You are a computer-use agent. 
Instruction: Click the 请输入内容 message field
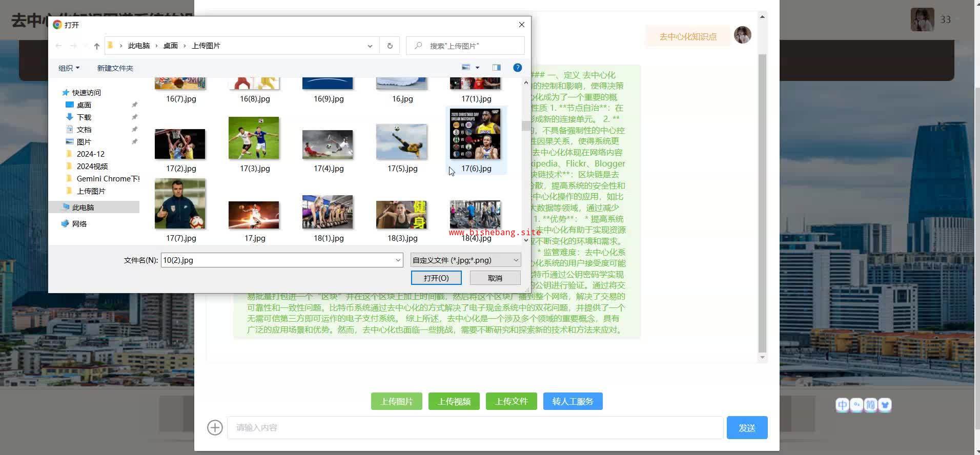(475, 428)
